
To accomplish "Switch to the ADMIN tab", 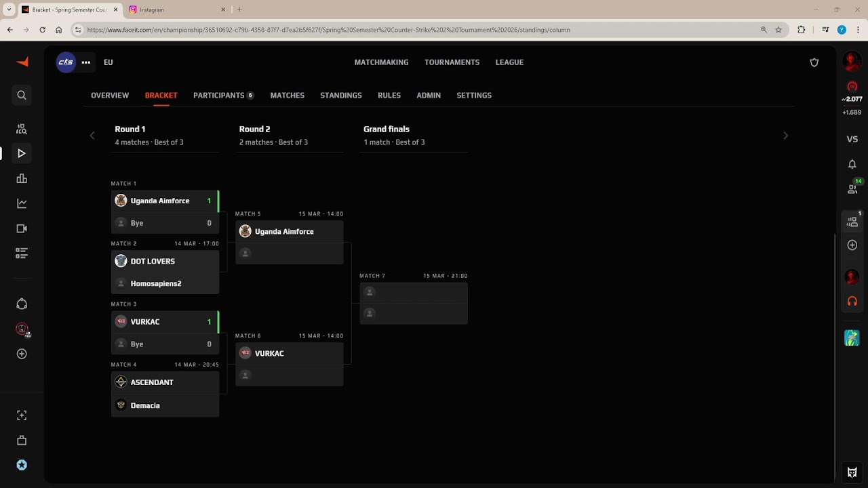I will coord(429,96).
